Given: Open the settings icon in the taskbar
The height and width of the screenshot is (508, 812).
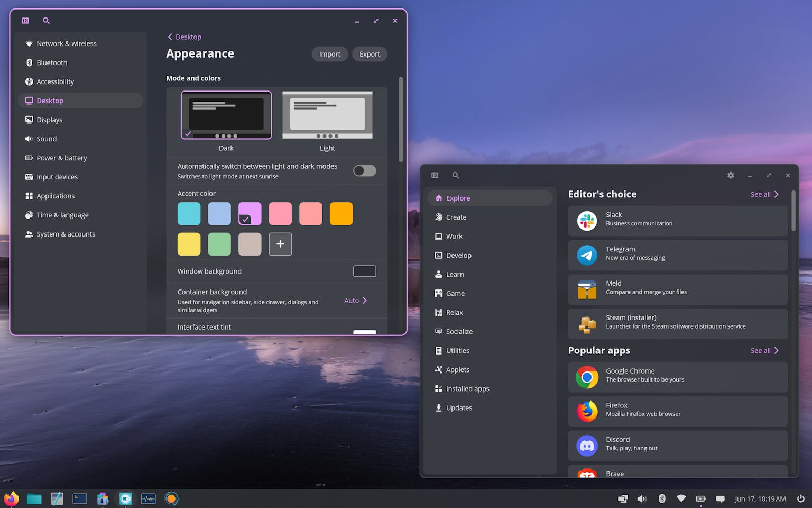Looking at the screenshot, I should tap(125, 498).
